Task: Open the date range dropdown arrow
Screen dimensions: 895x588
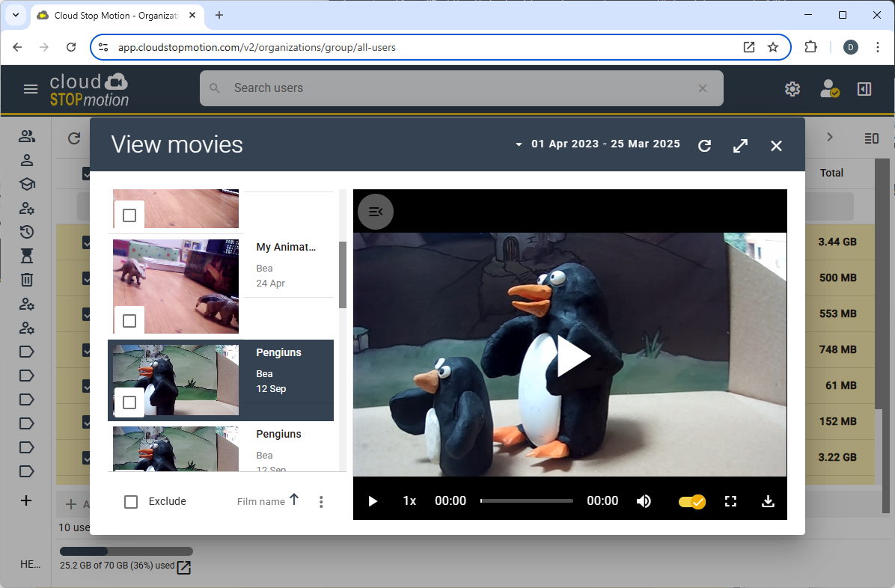Action: point(519,144)
